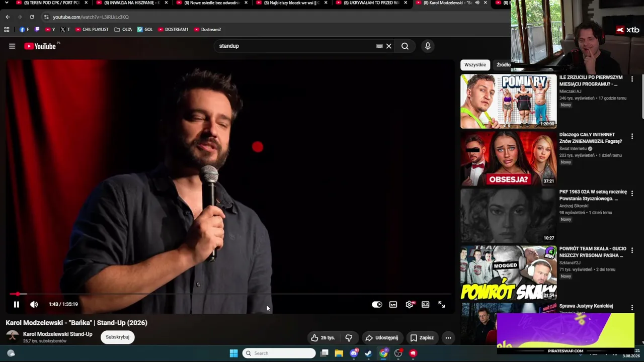This screenshot has height=362, width=644.
Task: Switch to the 'UKRYWAŁAM TO PRZED' tab
Action: pyautogui.click(x=372, y=3)
